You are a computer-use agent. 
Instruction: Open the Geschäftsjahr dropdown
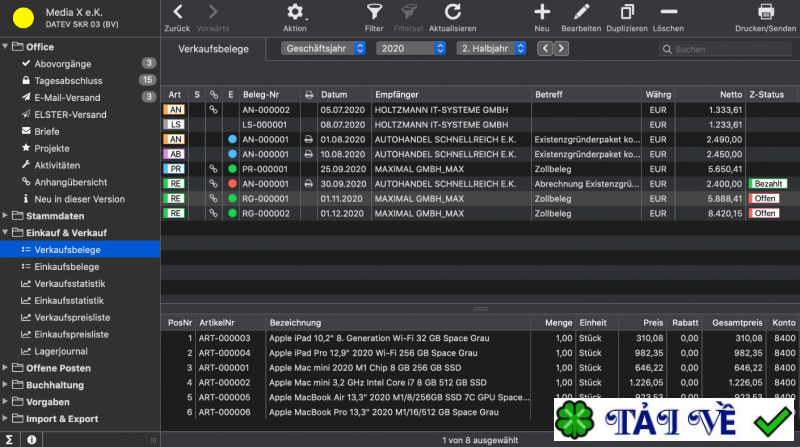[323, 48]
